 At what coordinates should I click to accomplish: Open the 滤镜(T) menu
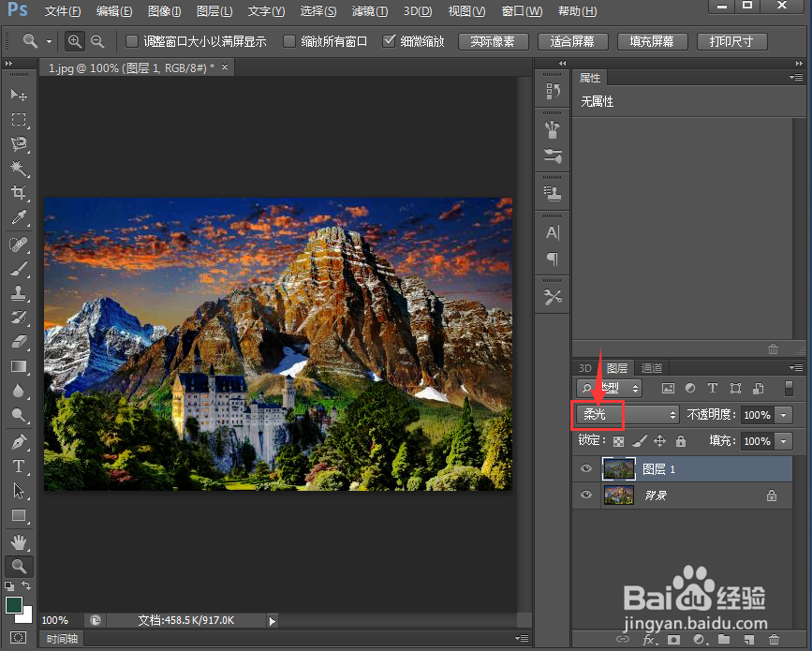pyautogui.click(x=369, y=11)
